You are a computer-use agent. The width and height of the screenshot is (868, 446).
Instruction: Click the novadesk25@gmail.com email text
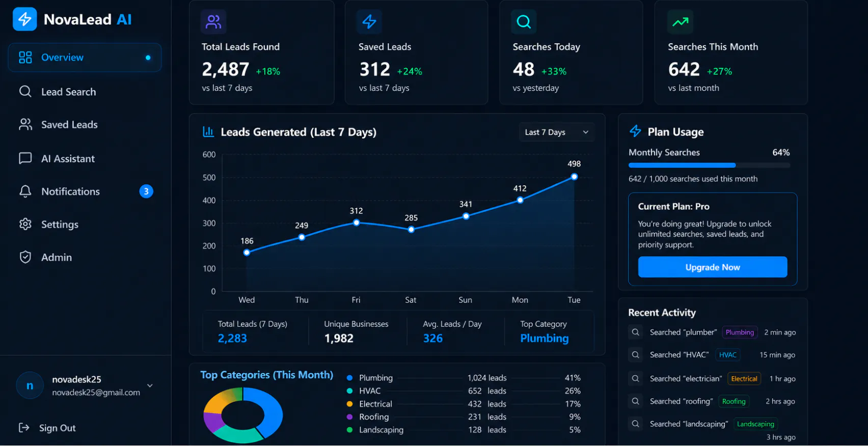pos(96,393)
